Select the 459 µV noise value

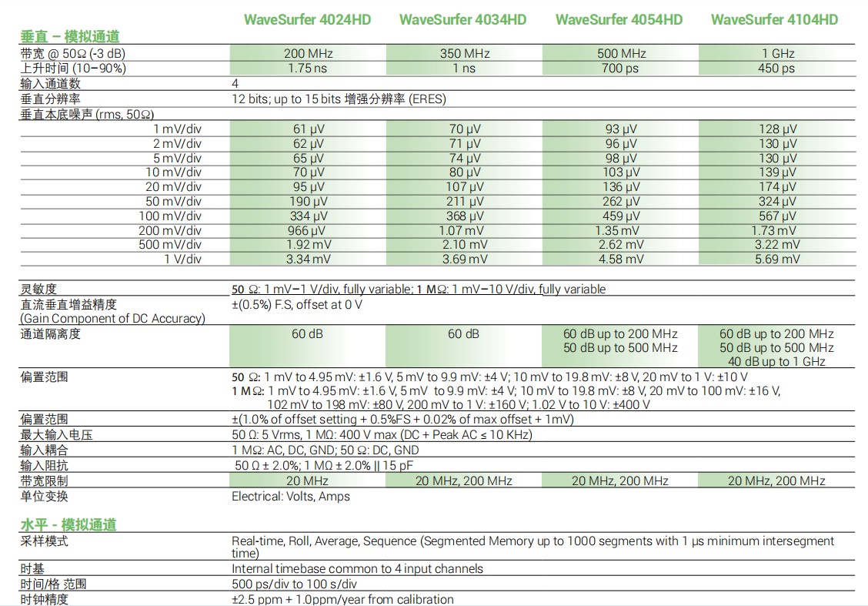(x=621, y=216)
